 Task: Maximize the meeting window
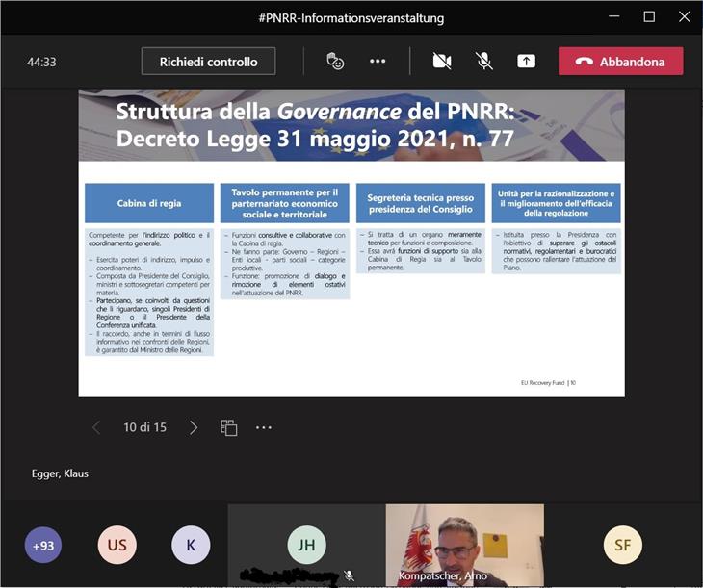pos(649,16)
